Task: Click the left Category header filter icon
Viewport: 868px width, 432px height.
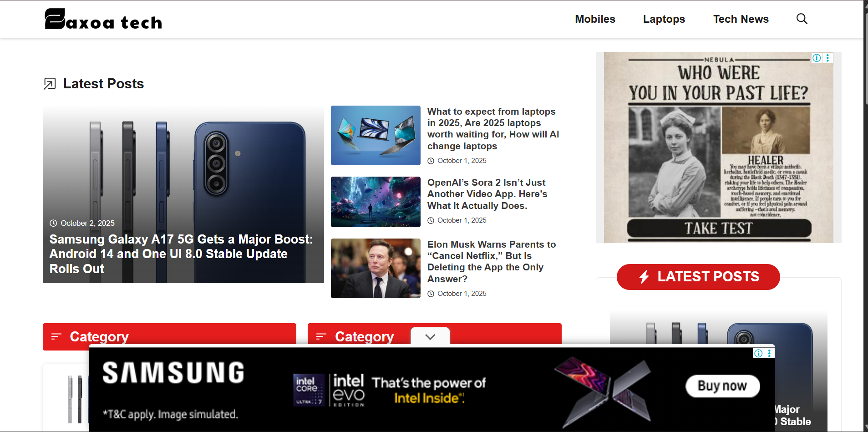Action: (x=56, y=336)
